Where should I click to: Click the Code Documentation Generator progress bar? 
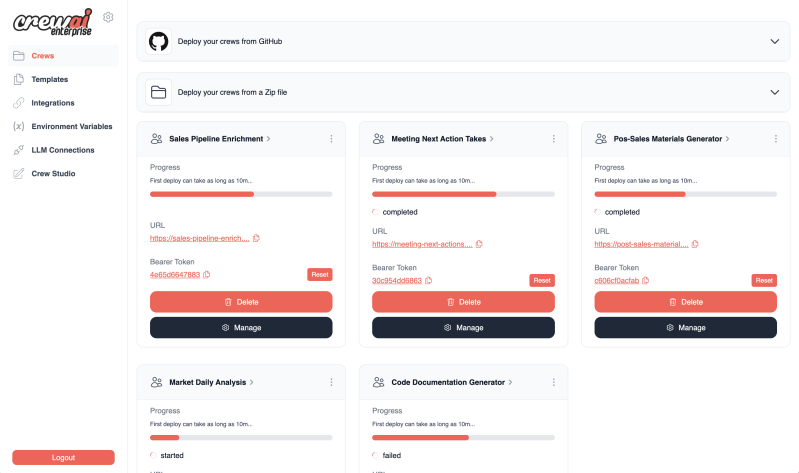pyautogui.click(x=463, y=438)
